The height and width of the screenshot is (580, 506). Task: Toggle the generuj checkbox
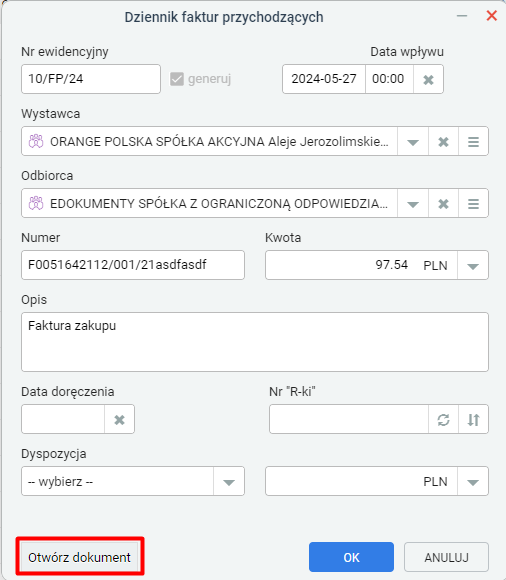tap(177, 79)
